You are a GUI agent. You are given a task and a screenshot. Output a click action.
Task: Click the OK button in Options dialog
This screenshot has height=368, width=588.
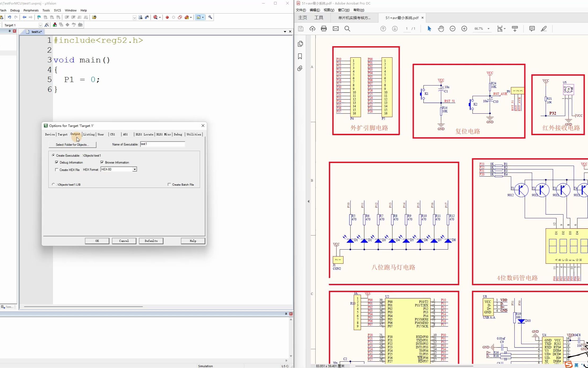point(97,241)
